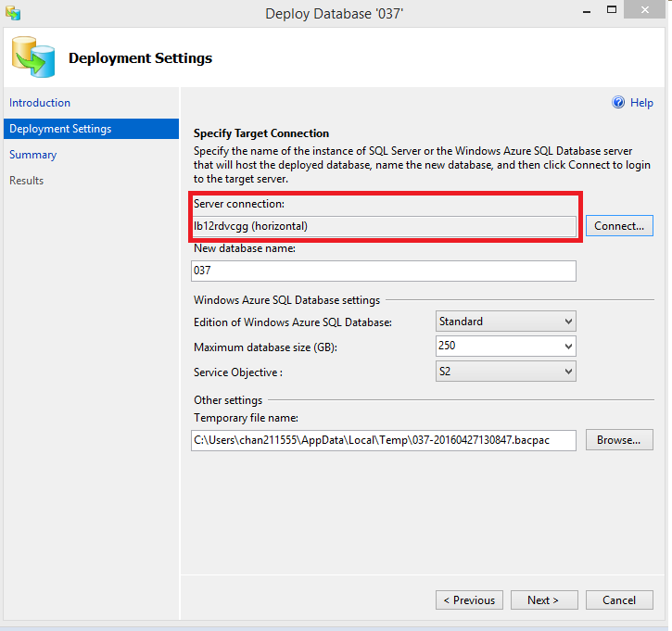This screenshot has height=631, width=672.
Task: Maximize the Deploy Database window
Action: point(612,10)
